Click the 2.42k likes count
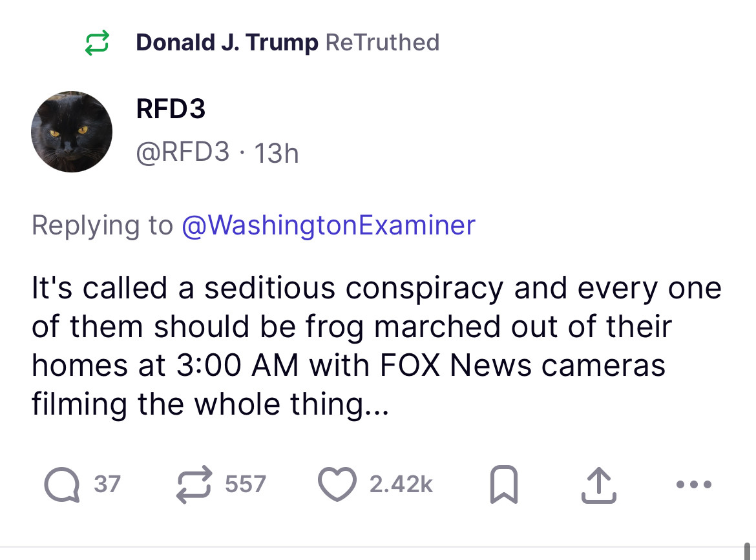The height and width of the screenshot is (560, 756). pos(401,484)
